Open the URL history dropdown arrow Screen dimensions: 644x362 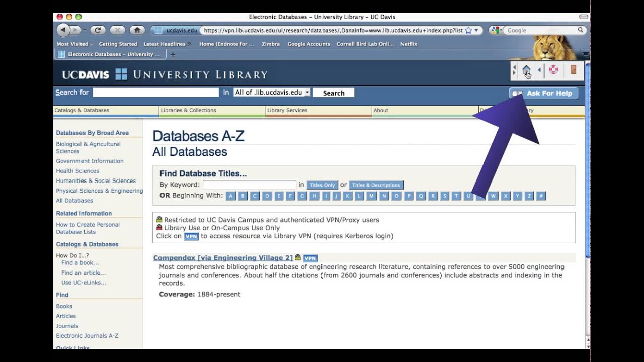point(476,30)
